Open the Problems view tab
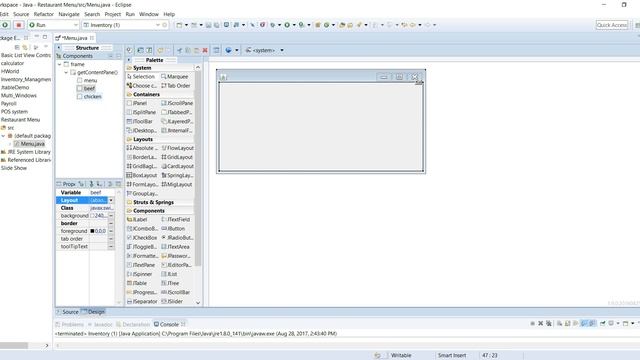The width and height of the screenshot is (640, 360). (69, 324)
